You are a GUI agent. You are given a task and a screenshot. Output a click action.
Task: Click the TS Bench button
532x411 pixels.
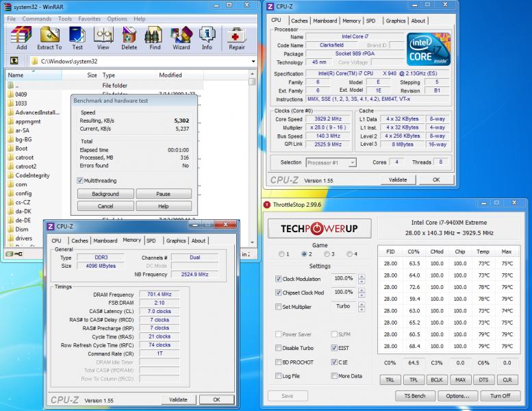pos(415,396)
